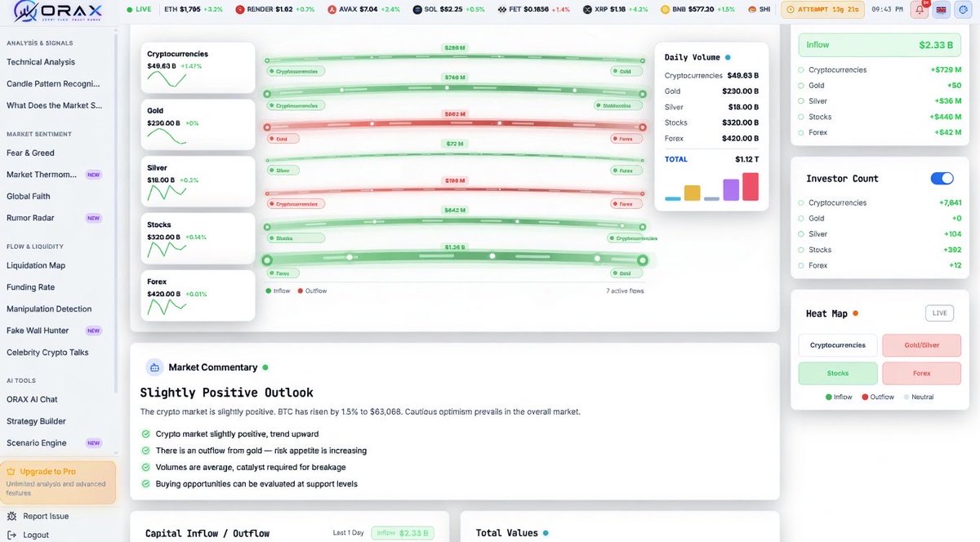Click the Forex heat map tile

[922, 373]
